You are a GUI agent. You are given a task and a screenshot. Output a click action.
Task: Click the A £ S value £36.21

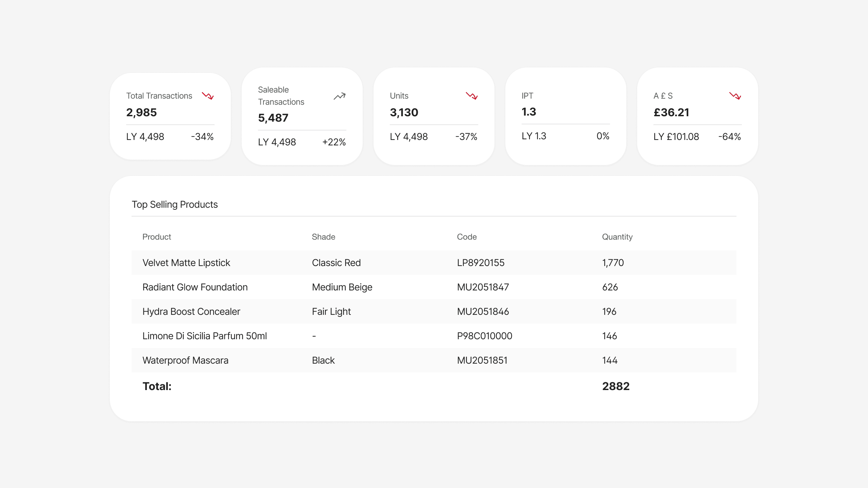click(x=671, y=113)
